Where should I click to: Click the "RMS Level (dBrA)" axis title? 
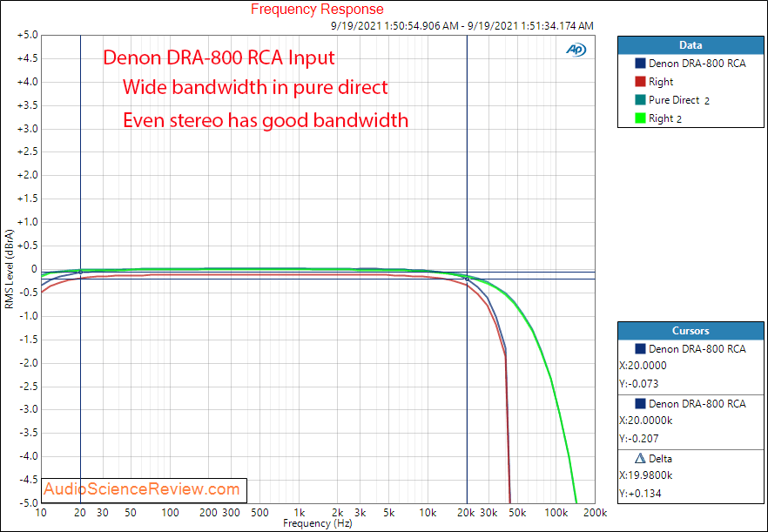click(x=9, y=268)
